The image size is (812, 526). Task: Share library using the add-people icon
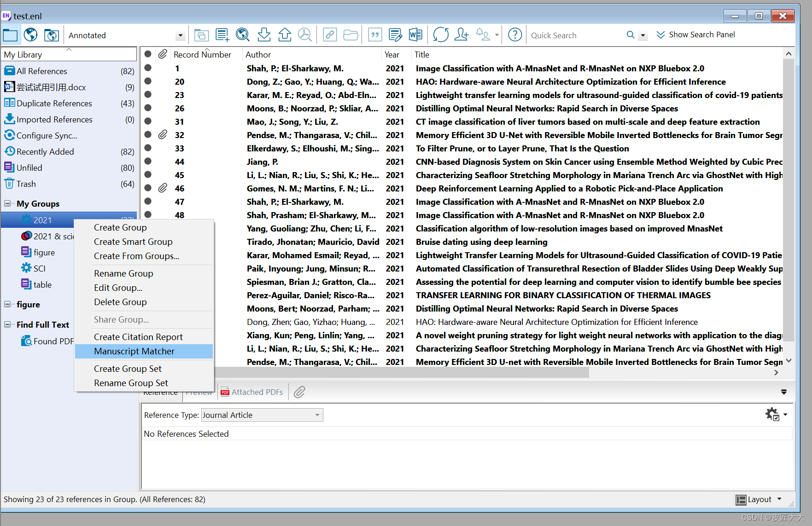(x=461, y=35)
